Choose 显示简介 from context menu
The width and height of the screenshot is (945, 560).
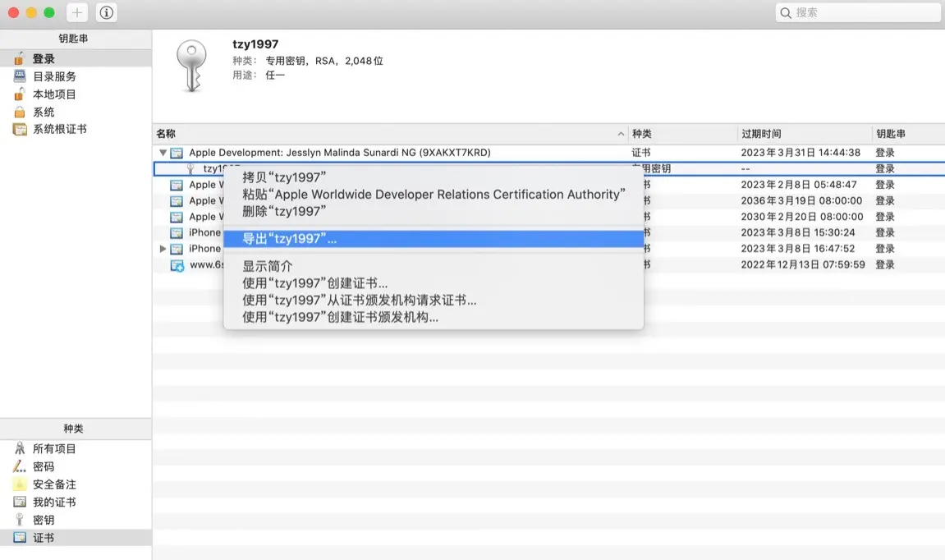pyautogui.click(x=434, y=266)
